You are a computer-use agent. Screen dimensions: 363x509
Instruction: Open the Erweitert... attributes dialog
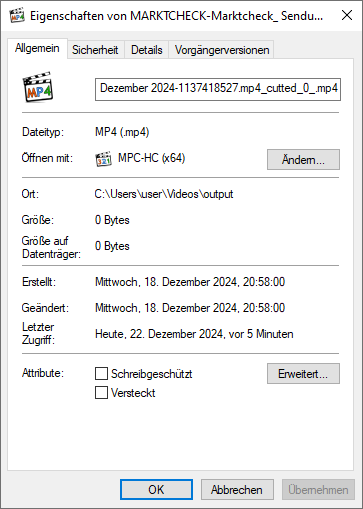tap(303, 374)
